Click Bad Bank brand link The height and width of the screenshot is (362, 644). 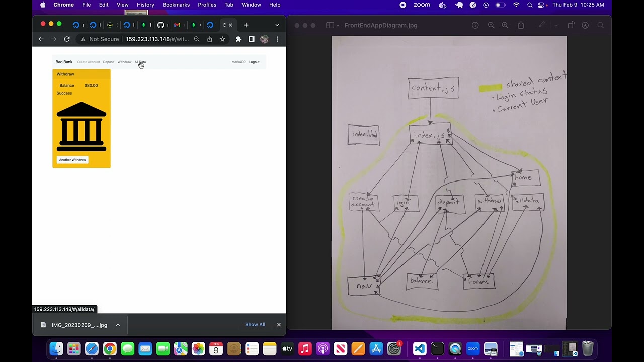64,62
